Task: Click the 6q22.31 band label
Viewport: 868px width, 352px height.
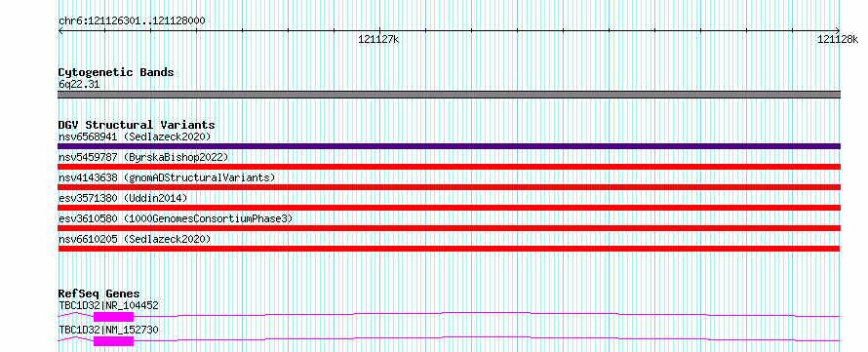Action: [x=79, y=85]
